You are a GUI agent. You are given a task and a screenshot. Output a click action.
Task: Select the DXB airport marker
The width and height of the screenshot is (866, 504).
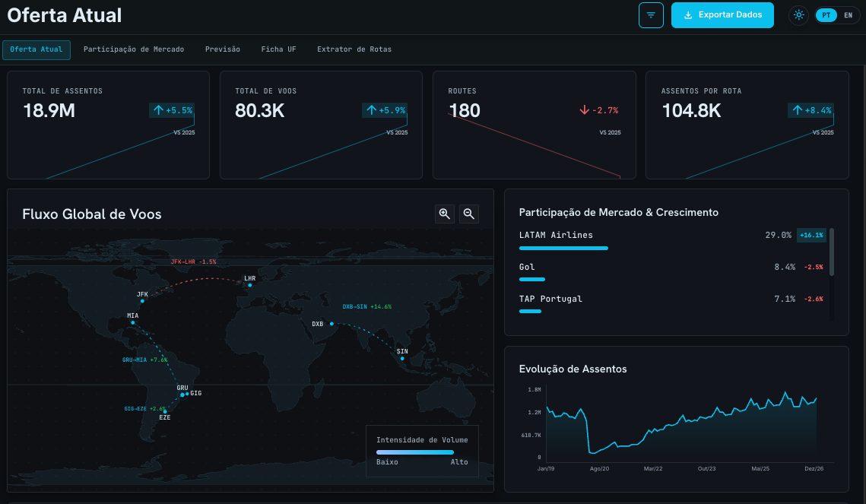pyautogui.click(x=331, y=324)
